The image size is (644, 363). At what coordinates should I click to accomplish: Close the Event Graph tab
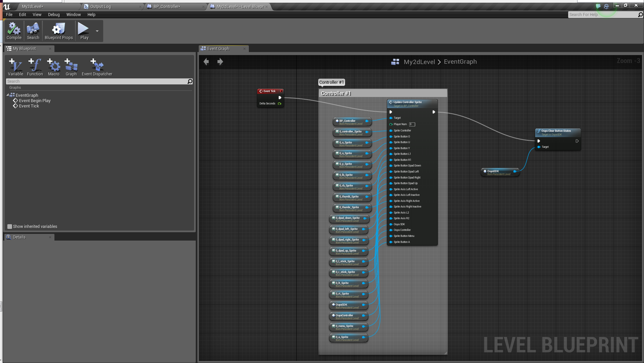[245, 49]
